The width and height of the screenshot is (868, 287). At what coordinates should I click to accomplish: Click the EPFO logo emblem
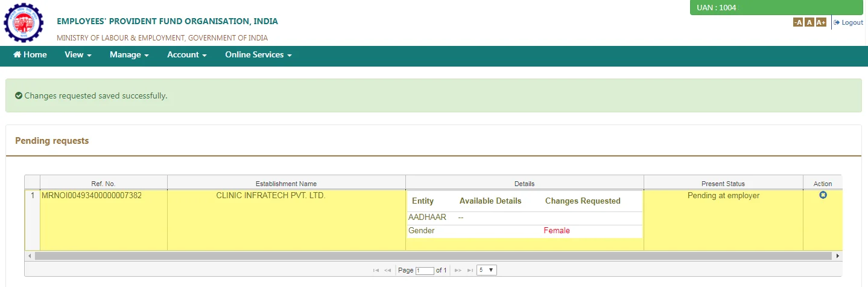click(x=24, y=23)
